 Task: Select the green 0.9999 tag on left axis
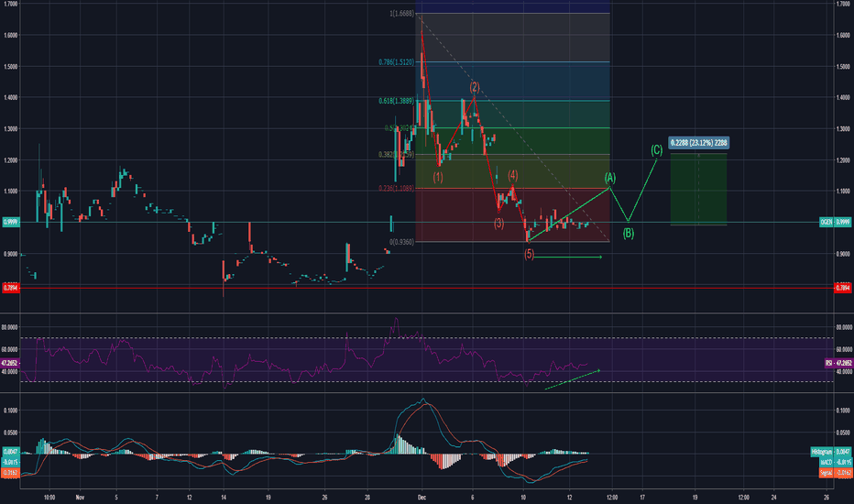pos(11,223)
